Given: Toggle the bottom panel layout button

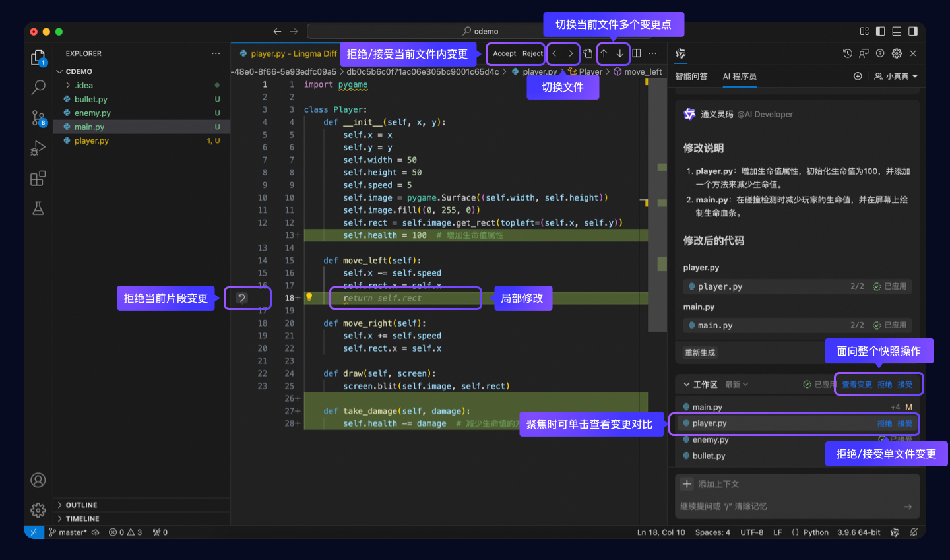Looking at the screenshot, I should click(897, 31).
